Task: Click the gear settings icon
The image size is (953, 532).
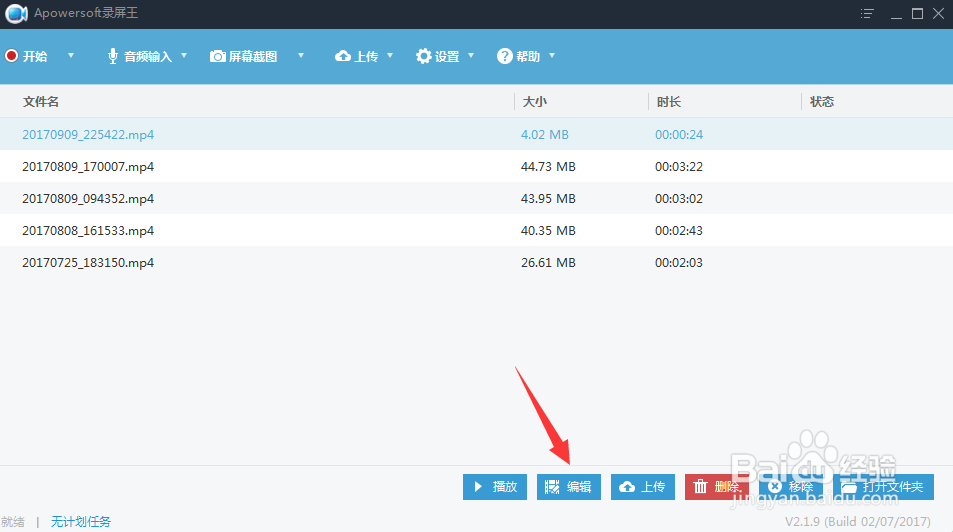Action: point(423,56)
